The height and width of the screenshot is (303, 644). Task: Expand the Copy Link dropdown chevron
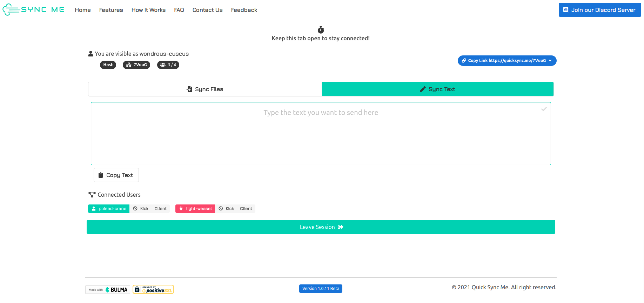coord(550,61)
